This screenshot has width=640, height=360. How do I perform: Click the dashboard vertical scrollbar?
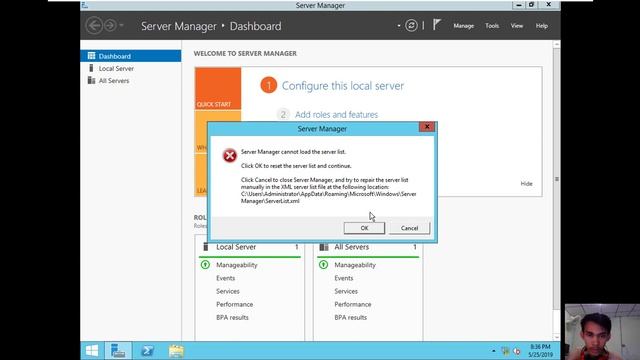(x=556, y=179)
